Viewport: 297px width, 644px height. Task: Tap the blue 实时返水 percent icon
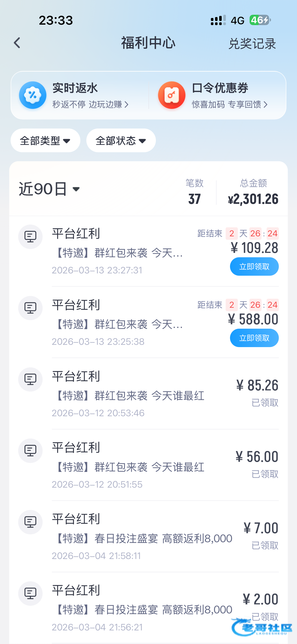pos(32,95)
